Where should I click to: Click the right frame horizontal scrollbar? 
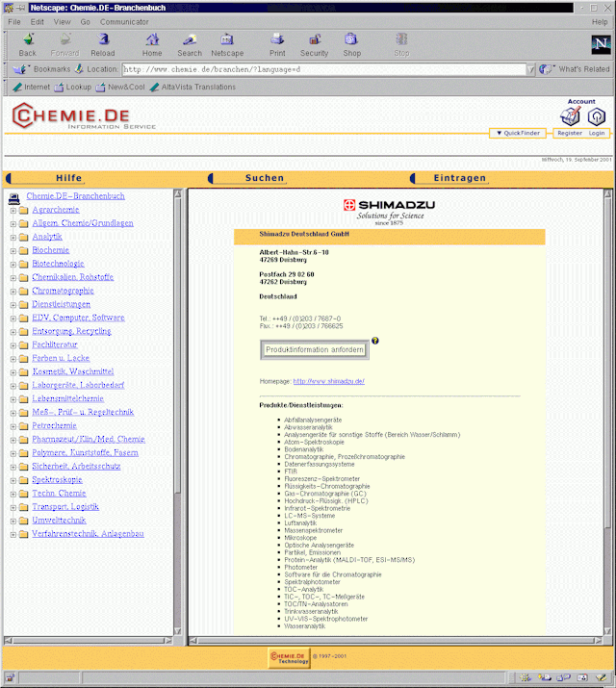point(396,641)
